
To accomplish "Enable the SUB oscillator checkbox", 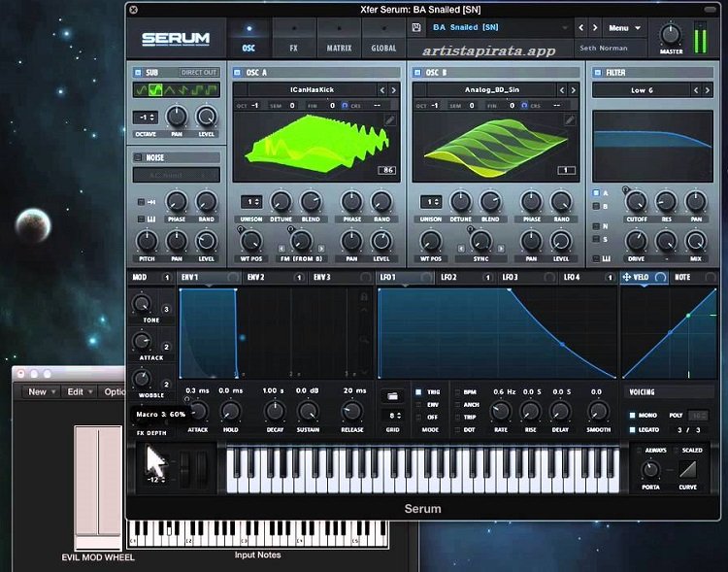I will click(x=139, y=72).
